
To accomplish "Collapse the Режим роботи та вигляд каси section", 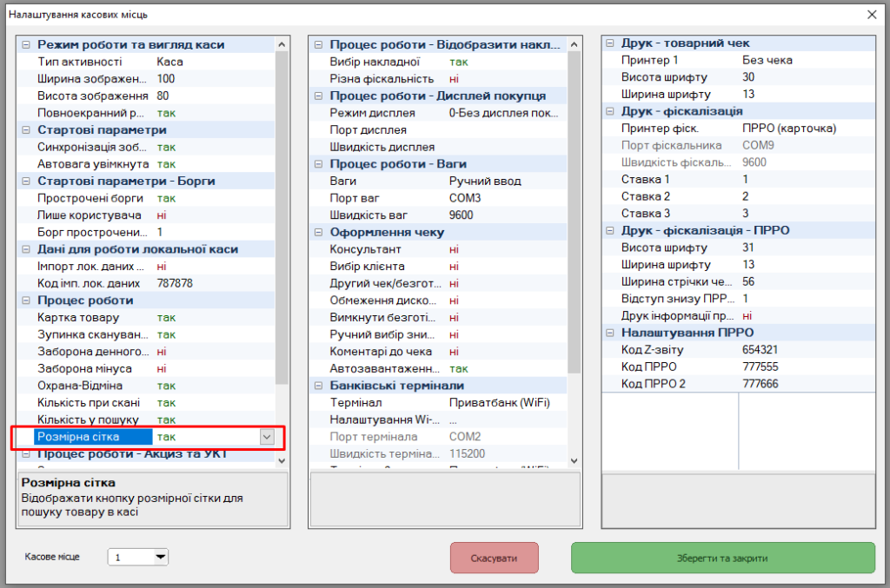I will pos(25,45).
